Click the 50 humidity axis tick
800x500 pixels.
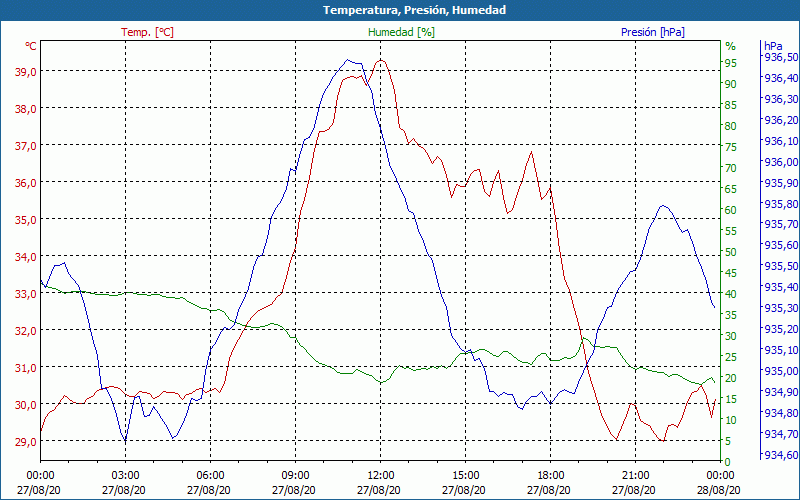point(731,252)
